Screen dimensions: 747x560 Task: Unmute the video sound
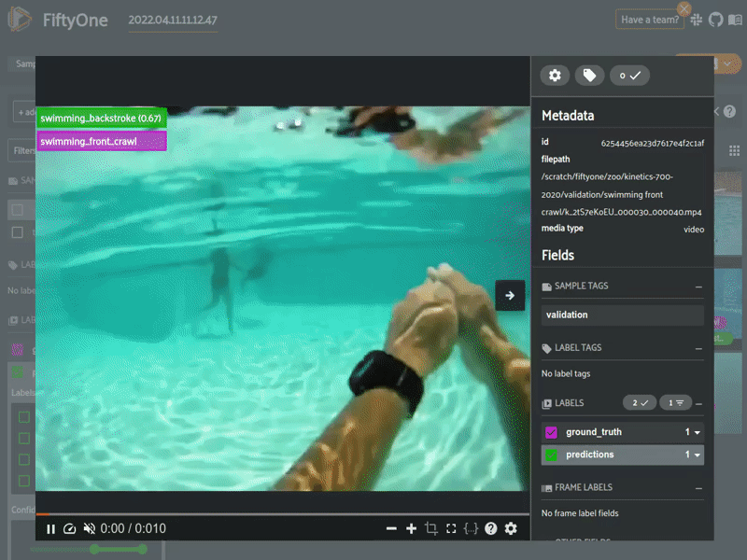pos(89,529)
